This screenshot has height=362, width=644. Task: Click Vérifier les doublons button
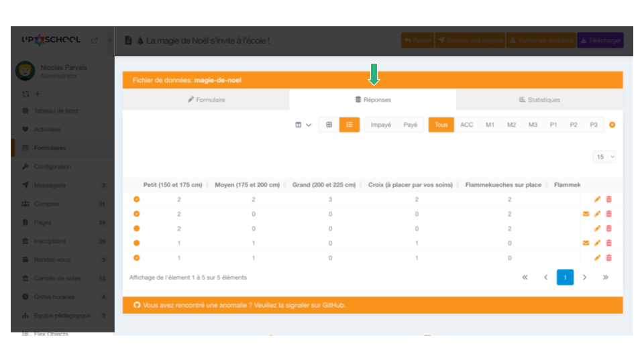(x=541, y=40)
